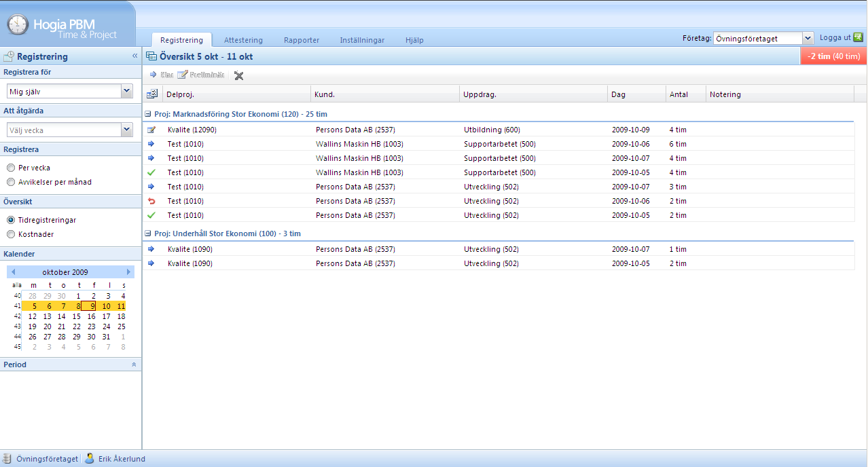The height and width of the screenshot is (467, 868).
Task: Click the select-all checklist column header icon
Action: tap(152, 94)
